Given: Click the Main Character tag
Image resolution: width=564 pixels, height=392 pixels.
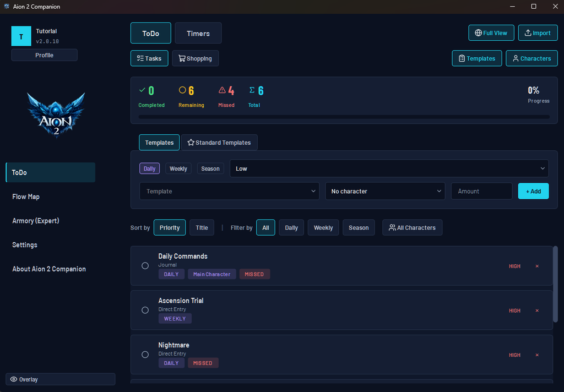Looking at the screenshot, I should tap(212, 274).
